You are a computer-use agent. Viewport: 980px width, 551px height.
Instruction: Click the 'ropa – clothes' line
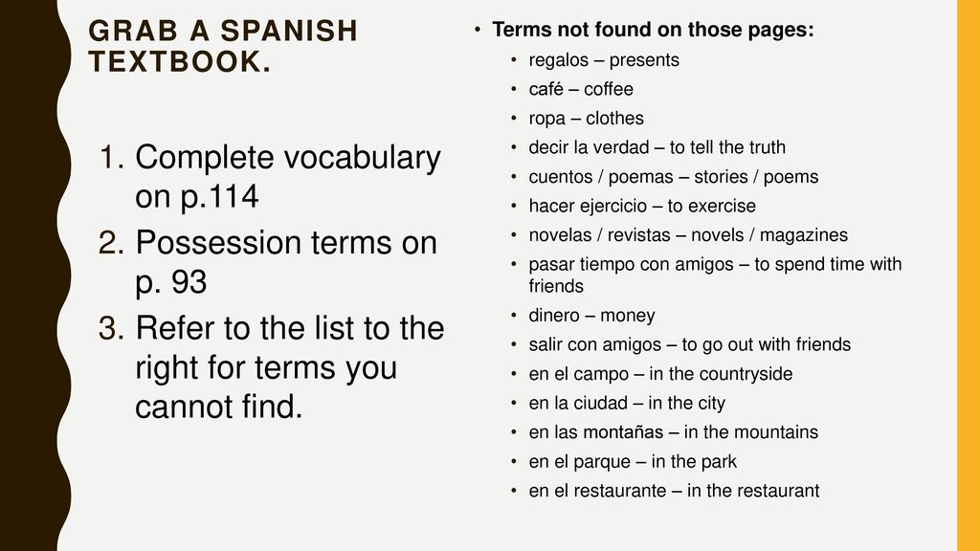[x=586, y=118]
